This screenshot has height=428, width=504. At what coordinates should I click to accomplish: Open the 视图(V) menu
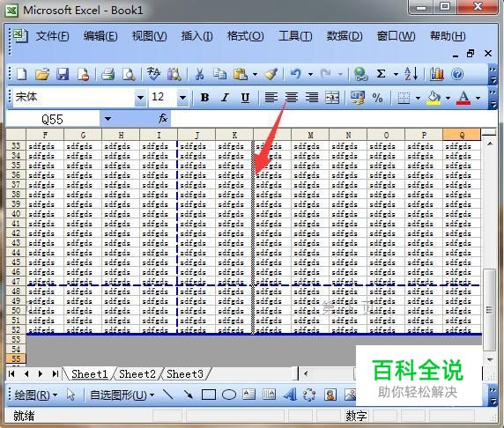tap(150, 36)
